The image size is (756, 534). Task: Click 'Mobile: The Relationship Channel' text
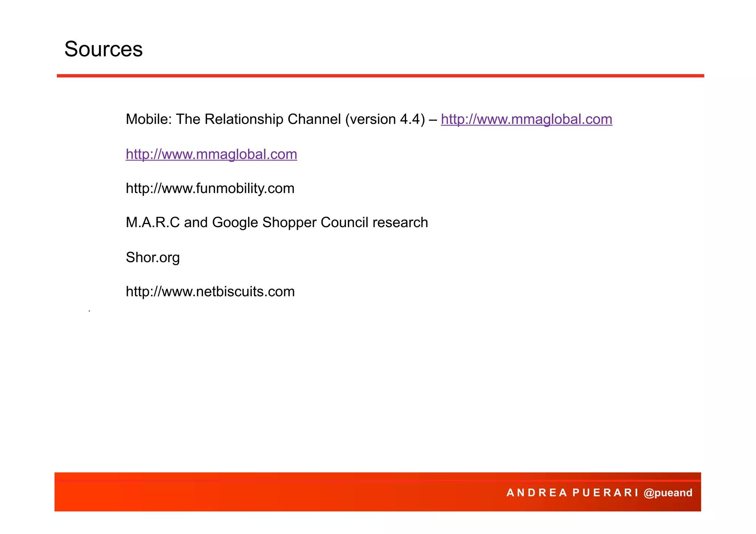[233, 119]
